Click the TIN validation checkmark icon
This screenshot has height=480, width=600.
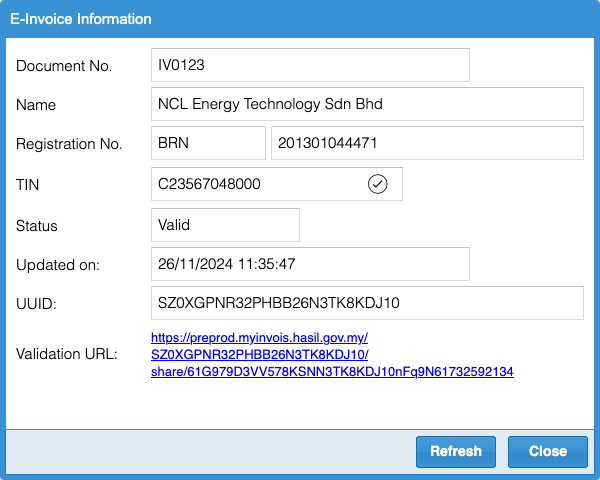(x=378, y=184)
